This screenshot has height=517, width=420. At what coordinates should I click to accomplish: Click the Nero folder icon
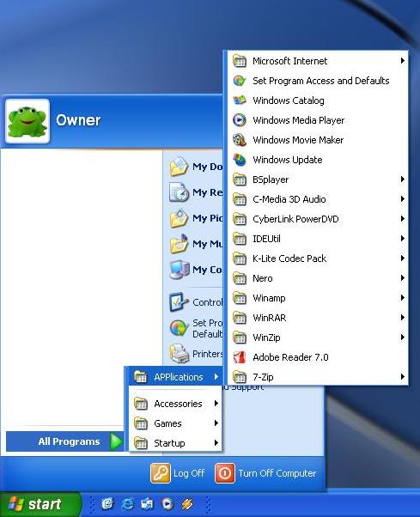(240, 278)
